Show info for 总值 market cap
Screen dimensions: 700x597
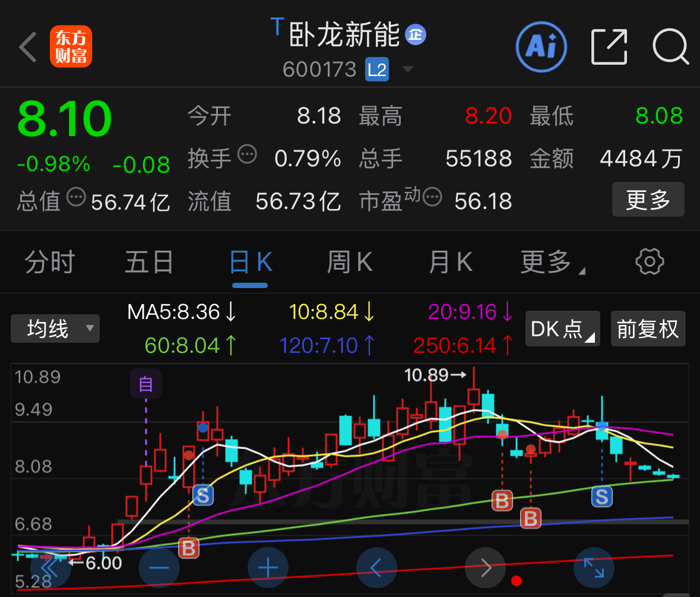[x=76, y=197]
